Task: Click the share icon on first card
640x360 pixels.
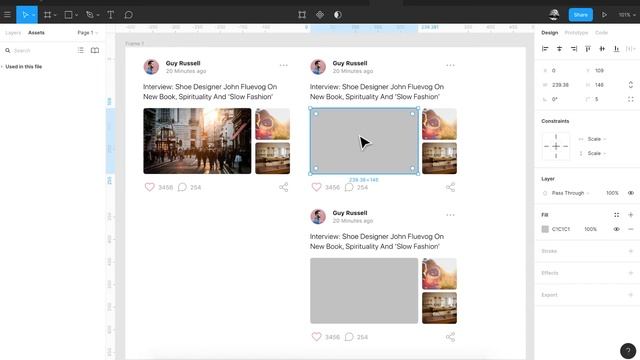Action: tap(284, 187)
